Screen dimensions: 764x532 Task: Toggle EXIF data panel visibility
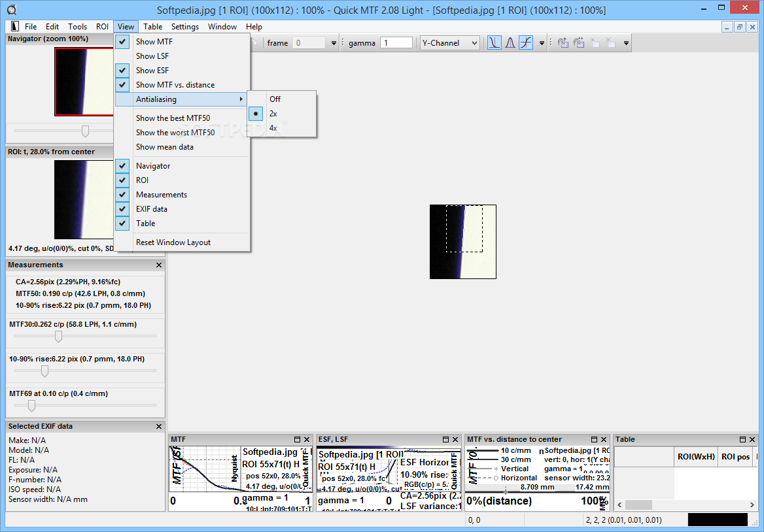(x=182, y=208)
